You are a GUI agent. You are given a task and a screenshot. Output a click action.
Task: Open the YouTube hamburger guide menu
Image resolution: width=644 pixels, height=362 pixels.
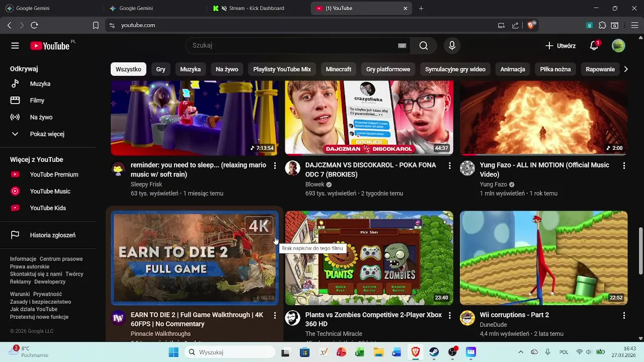[15, 46]
